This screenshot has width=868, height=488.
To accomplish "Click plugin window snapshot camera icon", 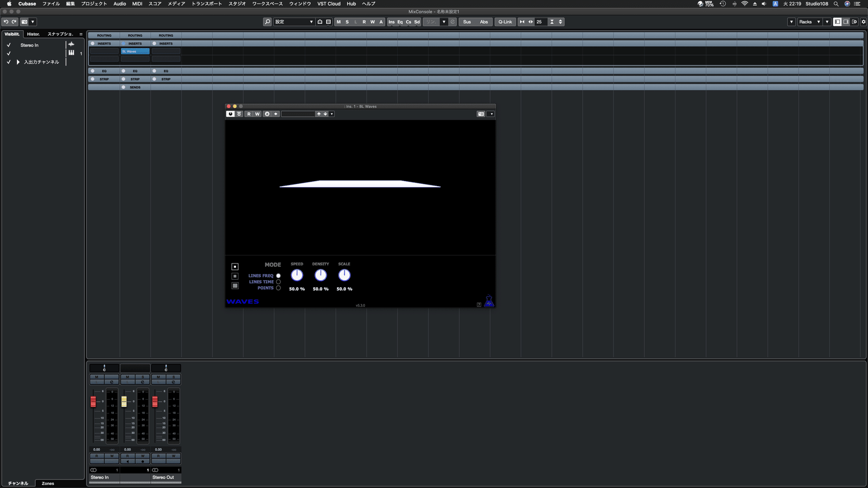I will coord(481,114).
